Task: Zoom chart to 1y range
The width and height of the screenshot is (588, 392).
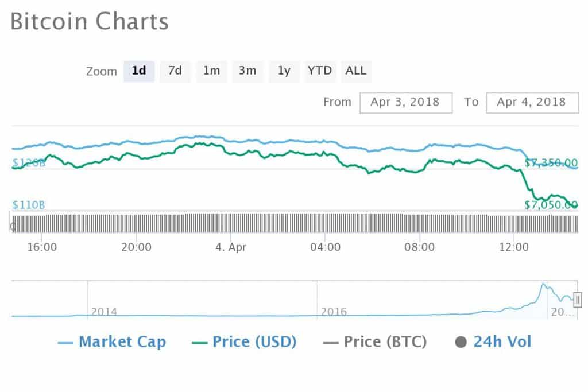Action: [x=284, y=71]
